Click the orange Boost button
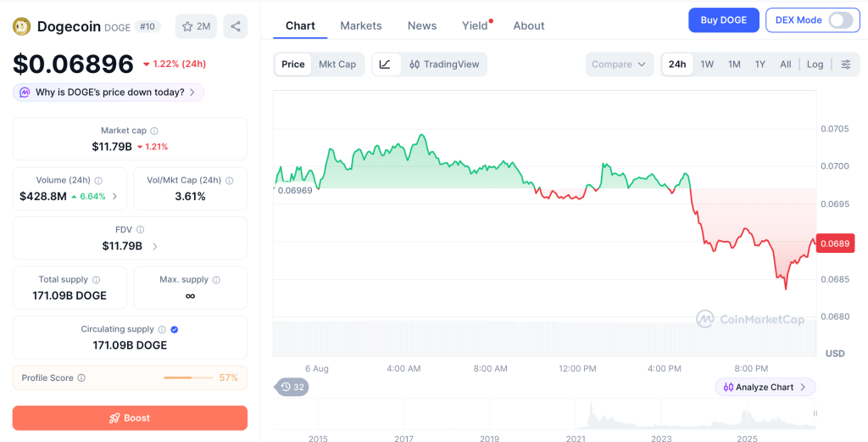This screenshot has height=442, width=868. (x=130, y=418)
